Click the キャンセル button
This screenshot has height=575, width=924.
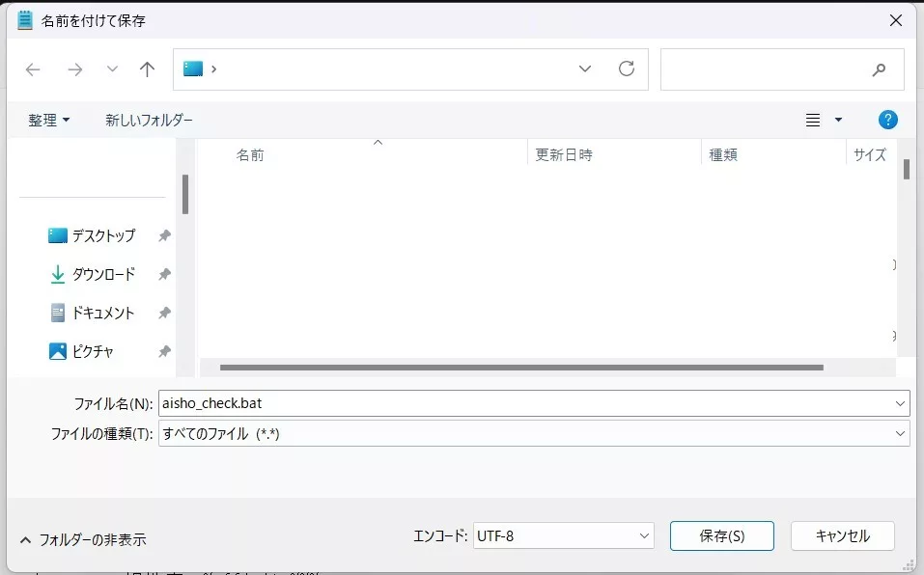click(842, 535)
